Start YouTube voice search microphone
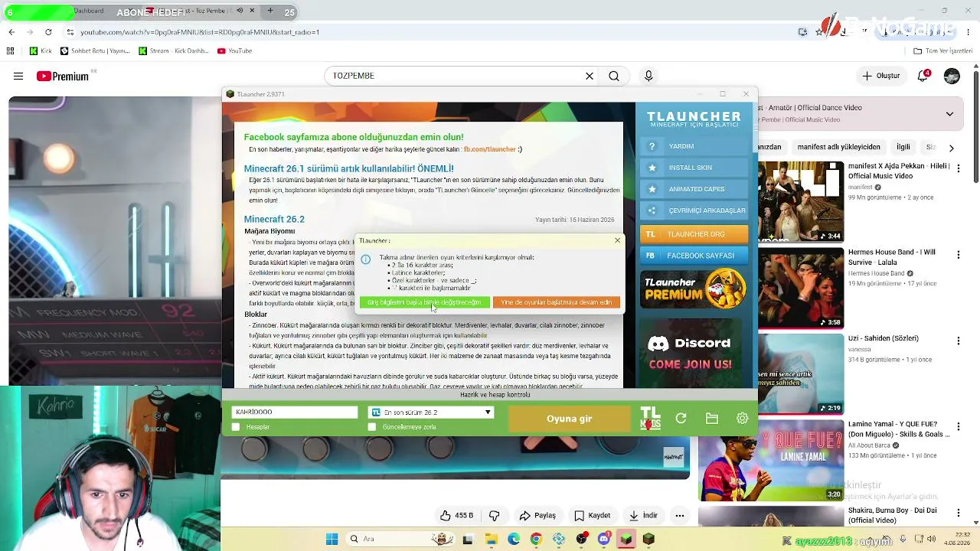The height and width of the screenshot is (551, 980). pyautogui.click(x=648, y=76)
